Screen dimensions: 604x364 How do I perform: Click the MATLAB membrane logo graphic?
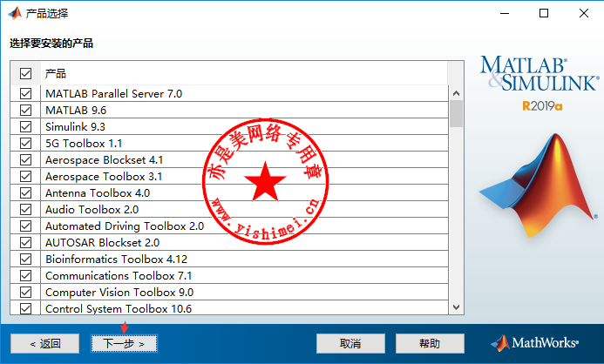pos(539,185)
